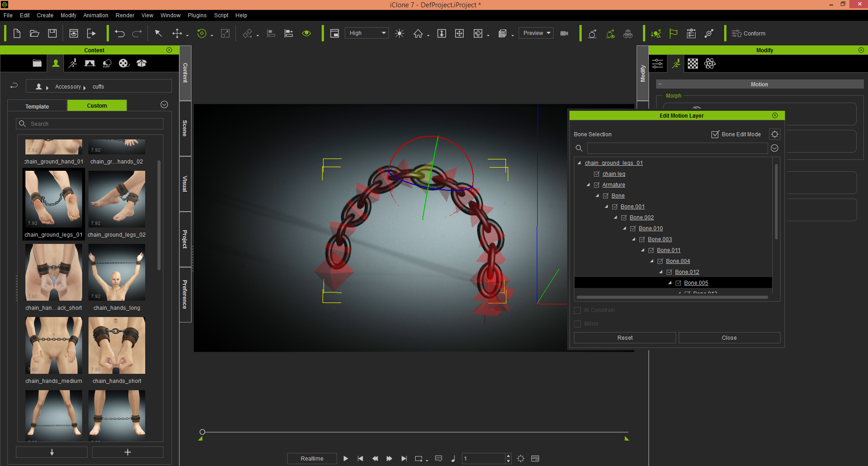Click the Reset button
The height and width of the screenshot is (466, 868).
625,338
